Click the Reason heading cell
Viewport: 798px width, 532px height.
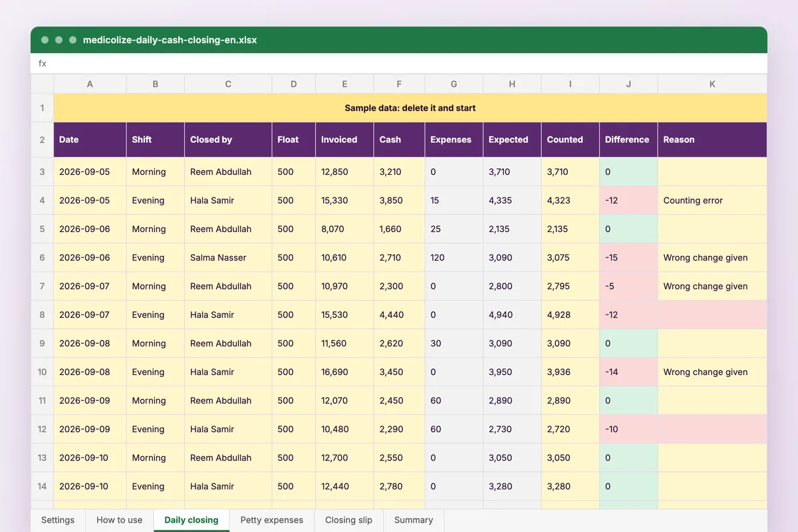click(x=712, y=140)
